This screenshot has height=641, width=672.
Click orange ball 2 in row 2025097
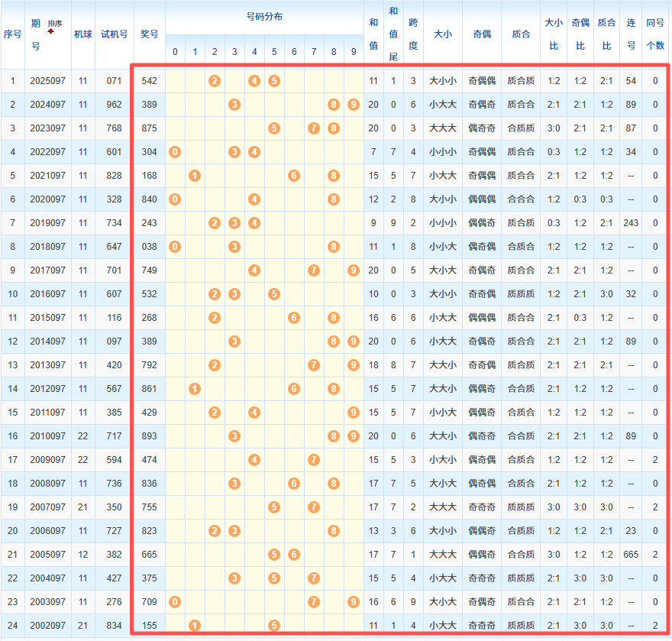pos(215,81)
